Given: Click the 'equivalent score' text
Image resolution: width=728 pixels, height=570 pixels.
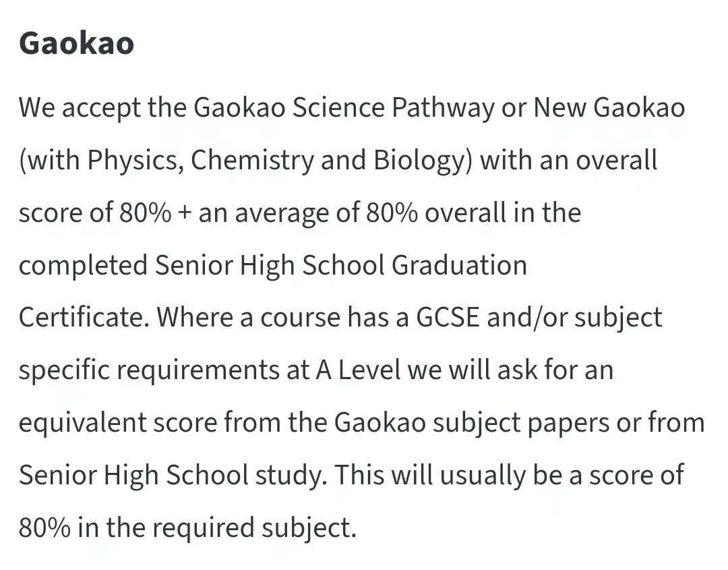Looking at the screenshot, I should coord(118,423).
